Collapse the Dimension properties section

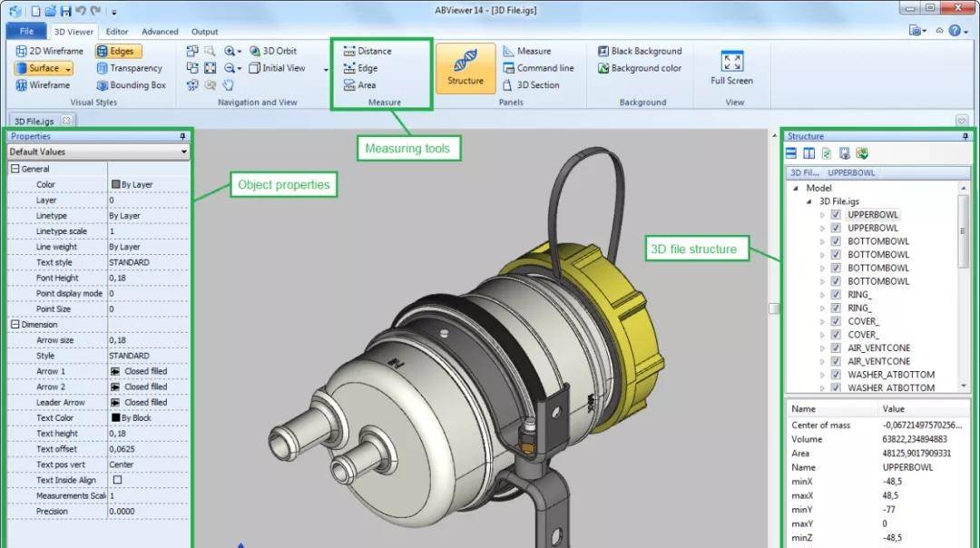pyautogui.click(x=15, y=325)
